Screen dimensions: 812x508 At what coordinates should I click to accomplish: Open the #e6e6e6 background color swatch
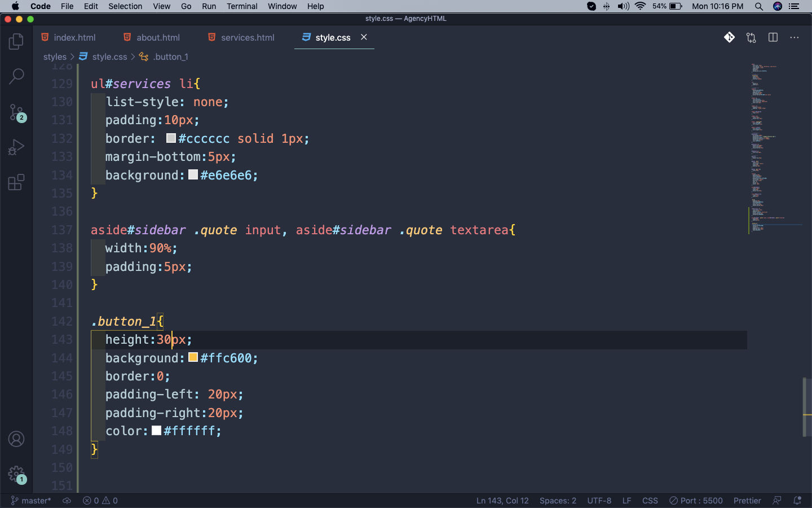pos(193,174)
